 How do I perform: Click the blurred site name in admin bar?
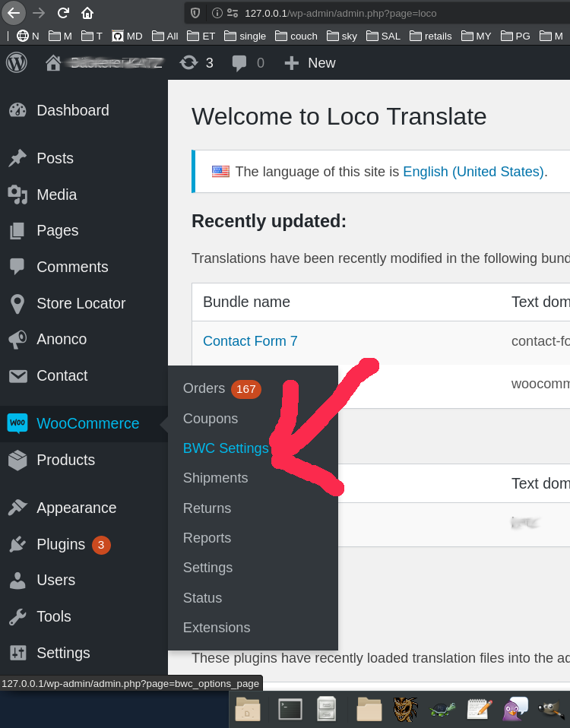[116, 62]
